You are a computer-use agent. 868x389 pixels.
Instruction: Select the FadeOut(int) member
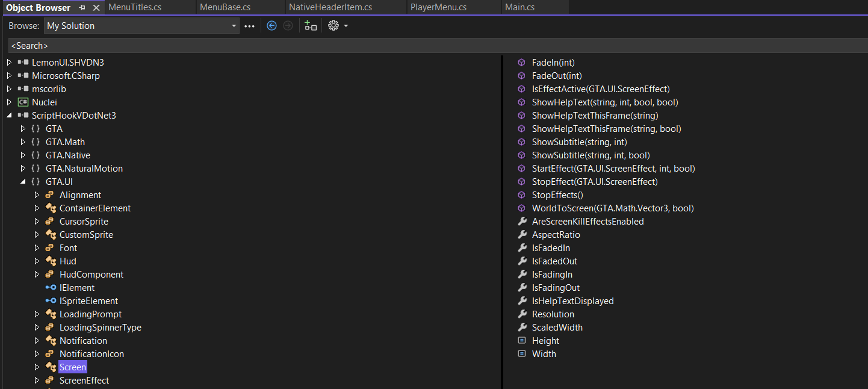[557, 76]
